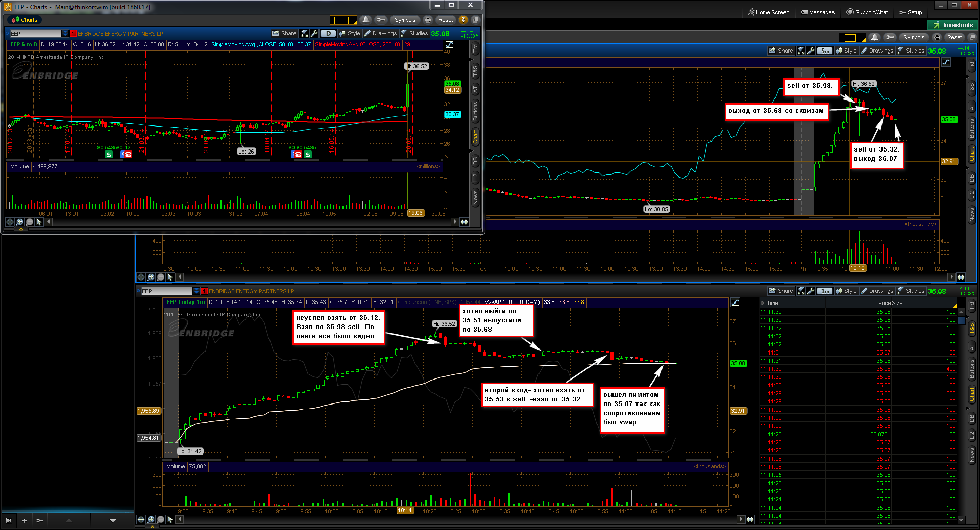Open chart settings wrench on daily EEP chart
Viewport: 980px width, 530px height.
click(314, 33)
